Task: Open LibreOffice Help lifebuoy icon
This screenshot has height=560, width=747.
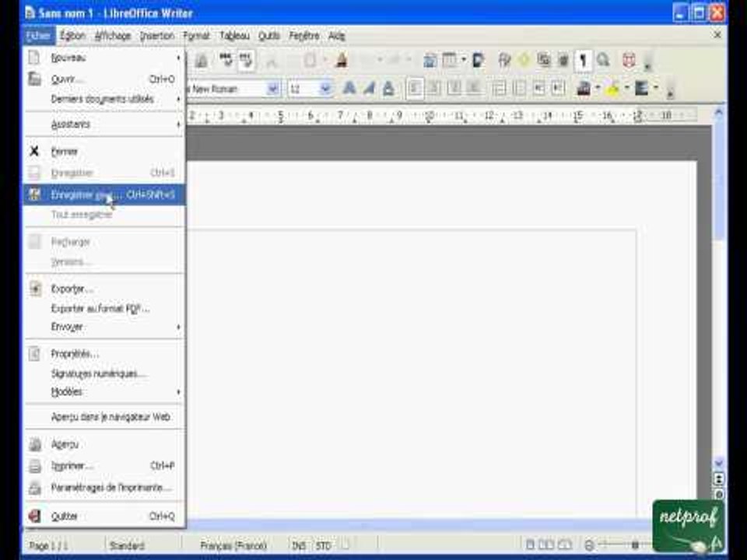Action: [630, 61]
